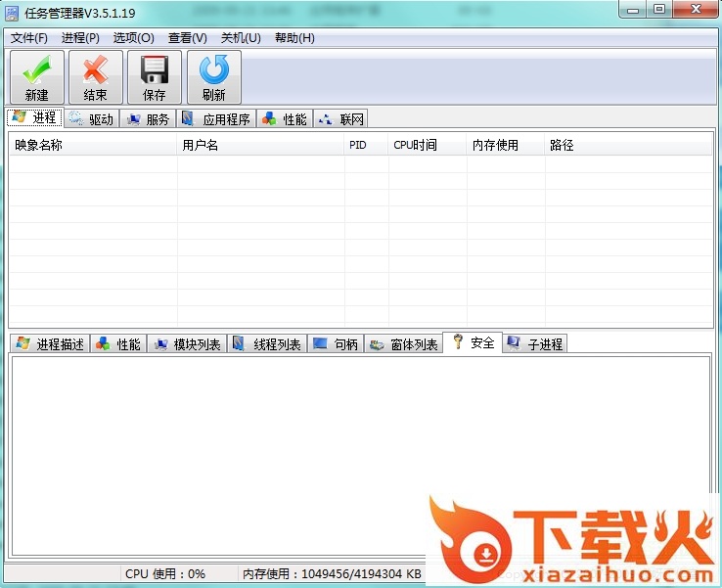Sort by the PID column header
This screenshot has height=588, width=722.
click(366, 145)
